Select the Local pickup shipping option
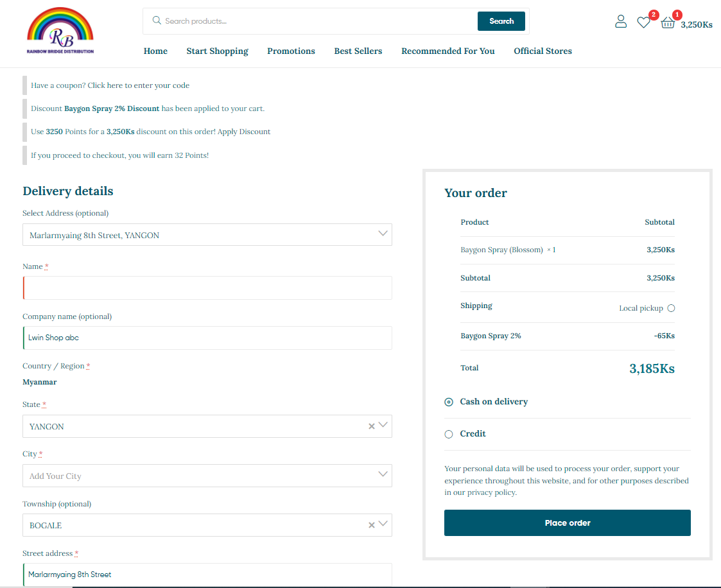This screenshot has height=588, width=721. click(672, 308)
